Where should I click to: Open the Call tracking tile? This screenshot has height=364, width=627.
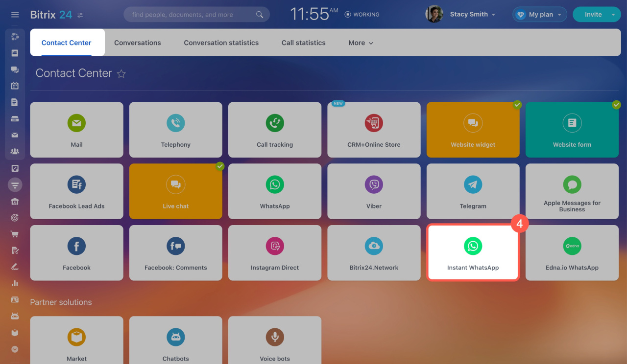click(275, 130)
